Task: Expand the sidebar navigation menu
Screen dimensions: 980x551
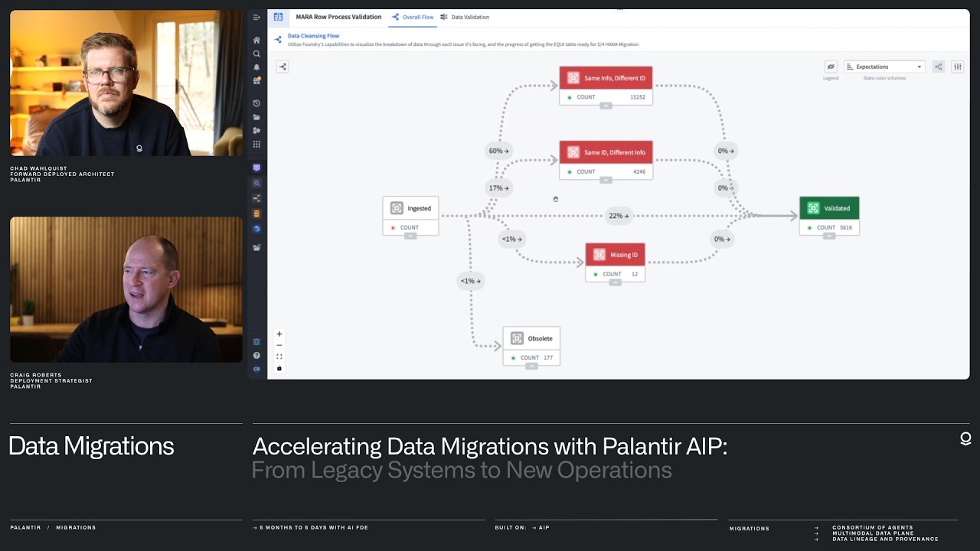Action: [x=256, y=17]
